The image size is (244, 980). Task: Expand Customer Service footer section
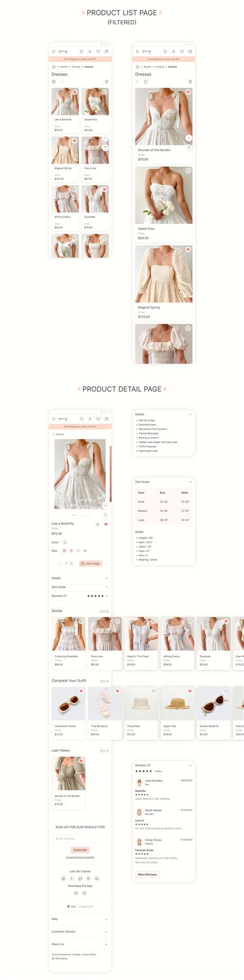(80, 932)
